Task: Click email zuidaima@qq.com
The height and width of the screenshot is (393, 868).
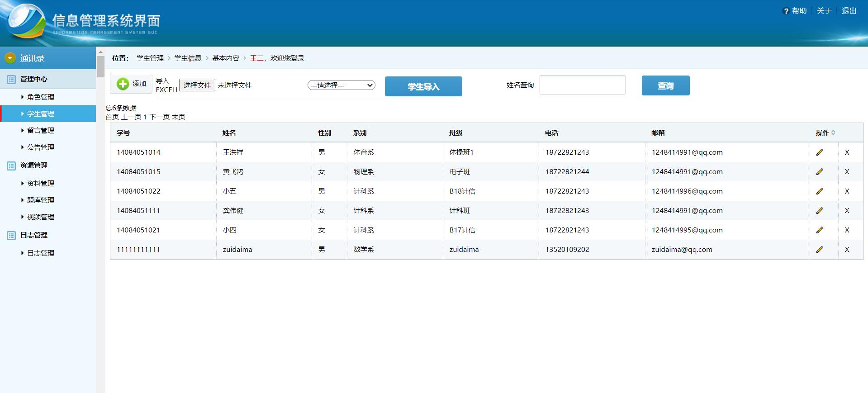Action: 682,250
